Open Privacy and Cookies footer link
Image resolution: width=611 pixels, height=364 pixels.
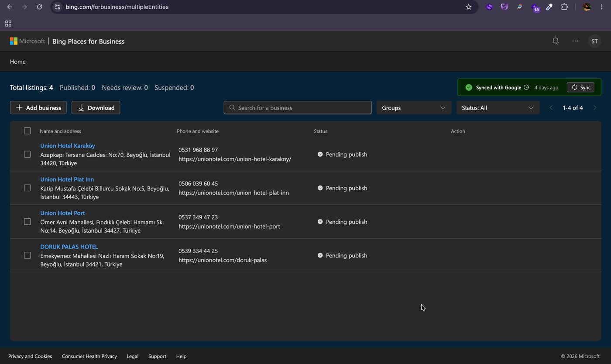pos(30,356)
